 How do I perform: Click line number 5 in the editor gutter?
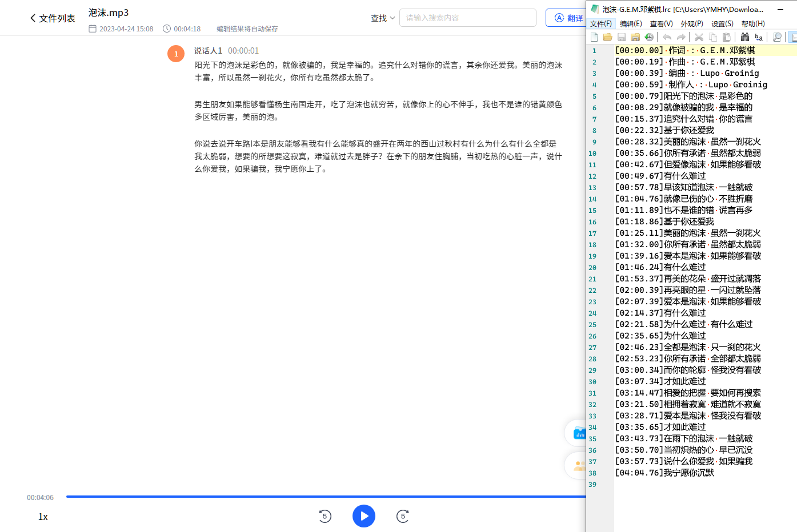click(x=594, y=96)
